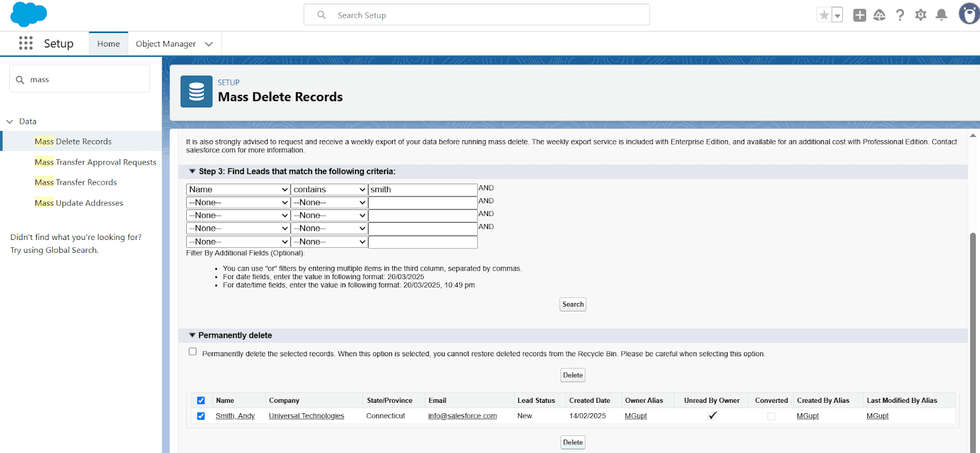The height and width of the screenshot is (453, 980).
Task: Open fifth row operator --None-- dropdown
Action: (x=330, y=242)
